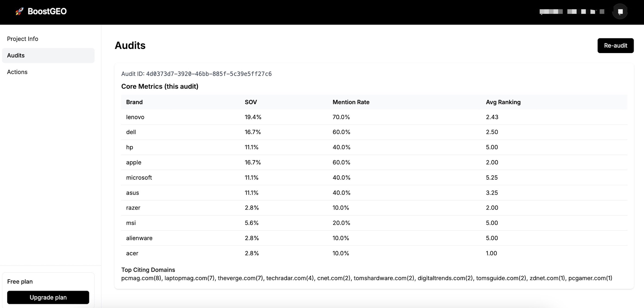Click the microsoft brand row
This screenshot has height=308, width=644.
pyautogui.click(x=139, y=178)
